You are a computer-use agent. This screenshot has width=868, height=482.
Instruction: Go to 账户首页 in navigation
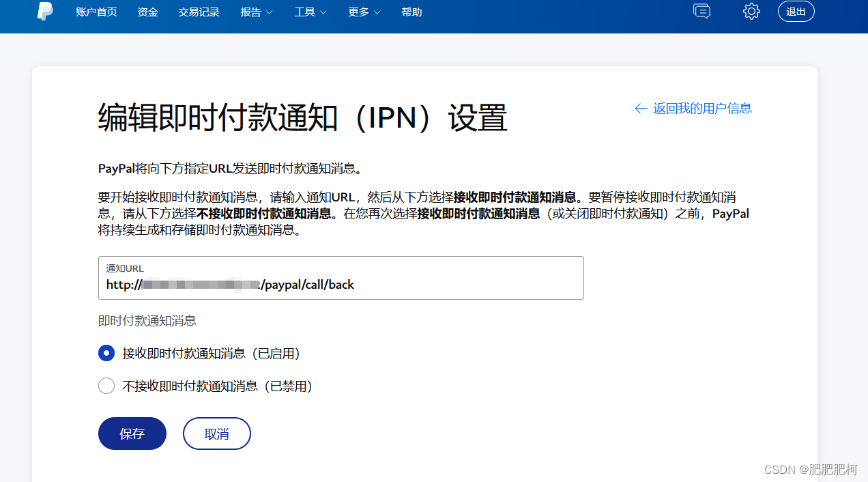96,12
